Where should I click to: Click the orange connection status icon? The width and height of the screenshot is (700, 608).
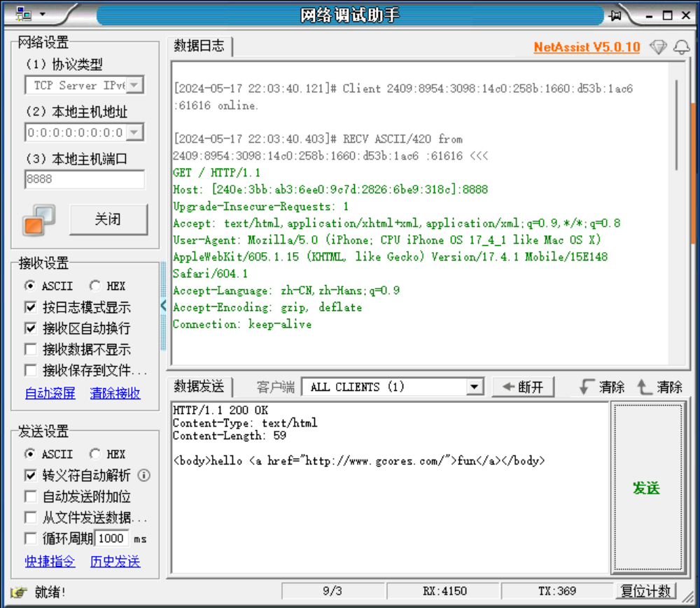38,220
